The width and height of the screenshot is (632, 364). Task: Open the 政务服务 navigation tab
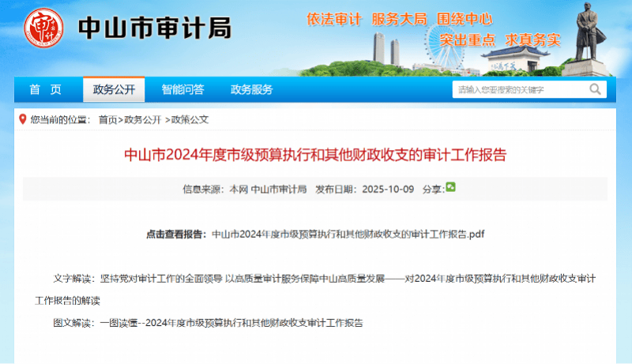[251, 89]
